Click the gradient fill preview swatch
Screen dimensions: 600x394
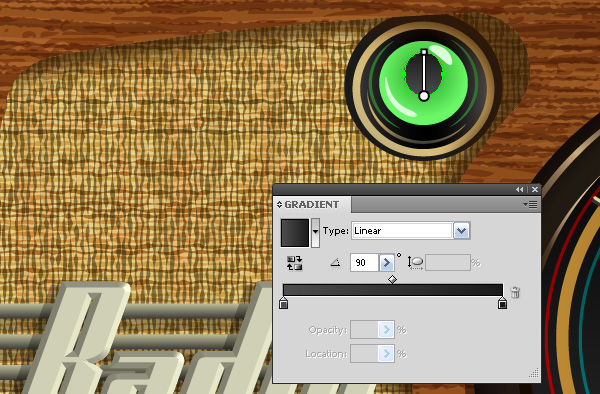click(295, 233)
